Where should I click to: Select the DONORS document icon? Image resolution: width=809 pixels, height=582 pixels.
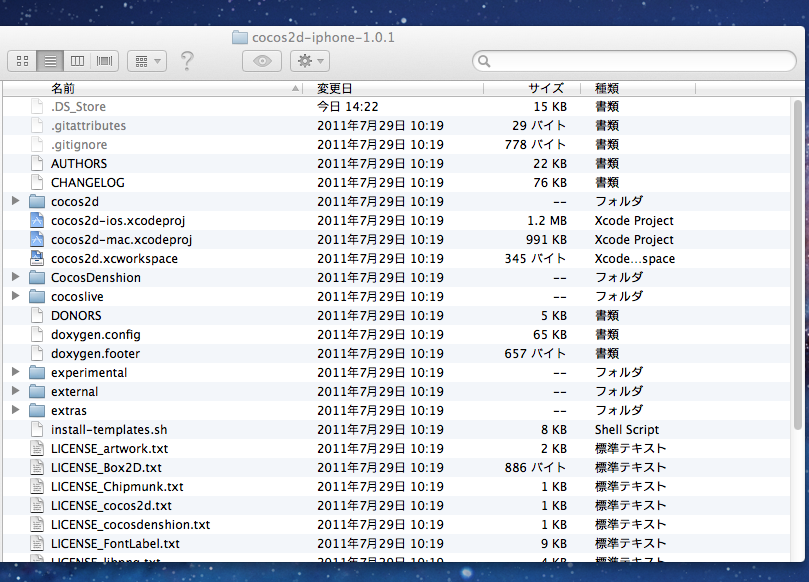[x=37, y=315]
